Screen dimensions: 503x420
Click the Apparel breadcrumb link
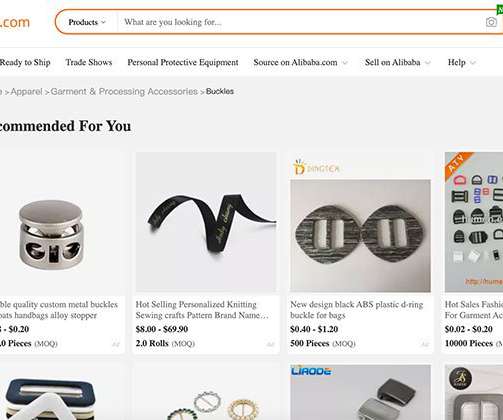[26, 91]
